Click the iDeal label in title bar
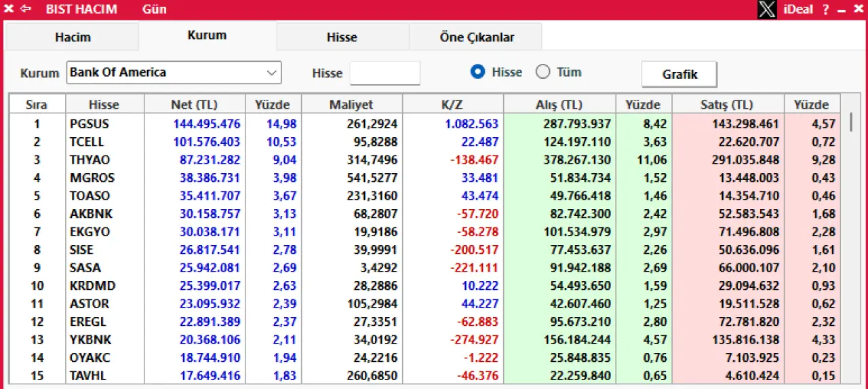Image resolution: width=868 pixels, height=389 pixels. click(x=798, y=10)
